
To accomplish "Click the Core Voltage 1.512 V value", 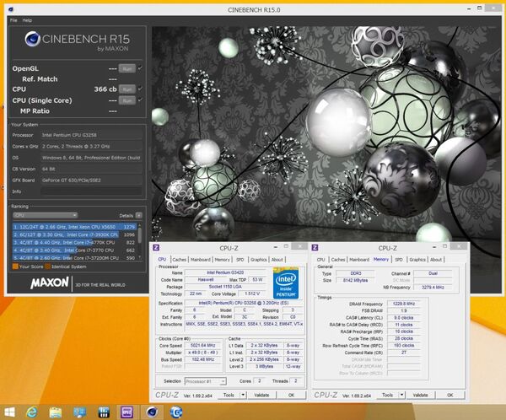I will pyautogui.click(x=252, y=293).
